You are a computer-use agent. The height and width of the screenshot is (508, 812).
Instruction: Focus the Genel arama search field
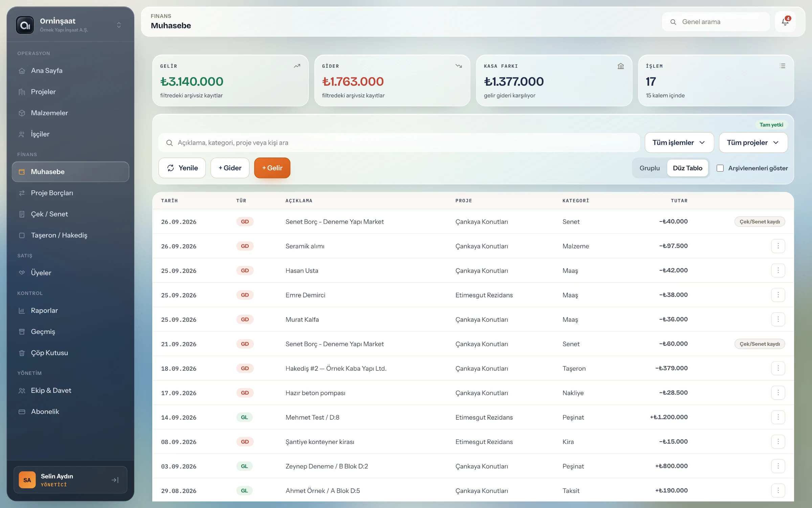[716, 22]
